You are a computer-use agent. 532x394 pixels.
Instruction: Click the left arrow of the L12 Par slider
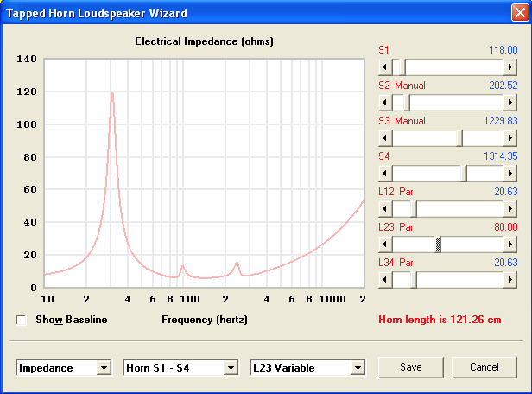click(x=385, y=209)
